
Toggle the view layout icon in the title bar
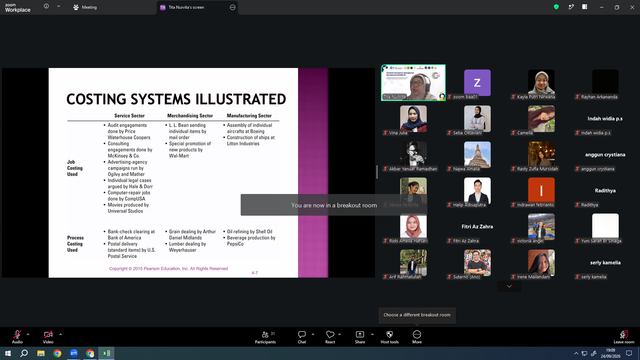(x=584, y=7)
